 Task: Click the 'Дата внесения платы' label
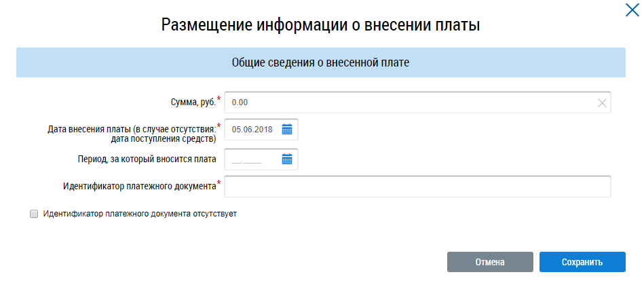click(x=132, y=134)
